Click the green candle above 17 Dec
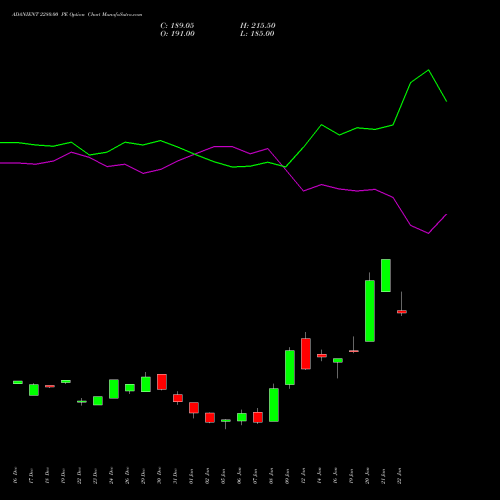Viewport: 500px width, 500px height. (x=34, y=390)
